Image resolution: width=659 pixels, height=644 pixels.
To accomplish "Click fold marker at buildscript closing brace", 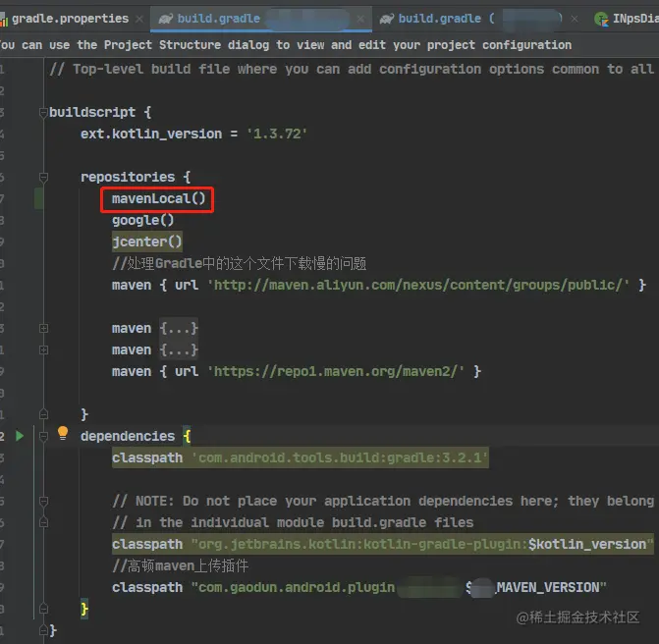I will pyautogui.click(x=43, y=630).
